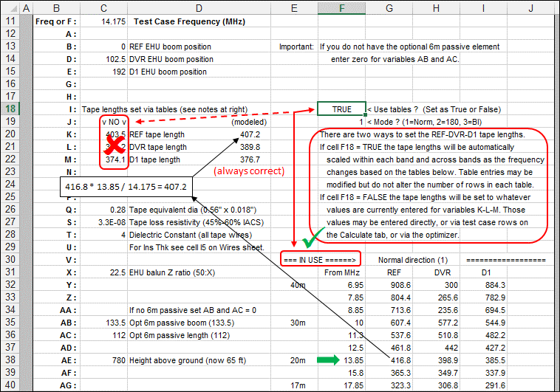Click column F header
This screenshot has height=392, width=560.
341,7
